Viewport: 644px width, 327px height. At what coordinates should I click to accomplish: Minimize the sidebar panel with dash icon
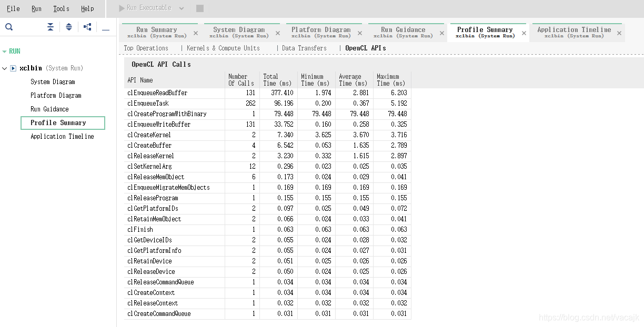(106, 30)
